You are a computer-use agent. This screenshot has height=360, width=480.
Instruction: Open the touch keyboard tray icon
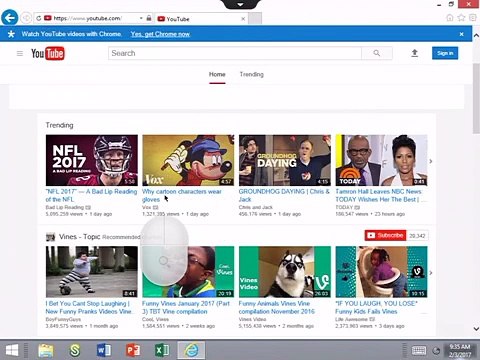[419, 351]
